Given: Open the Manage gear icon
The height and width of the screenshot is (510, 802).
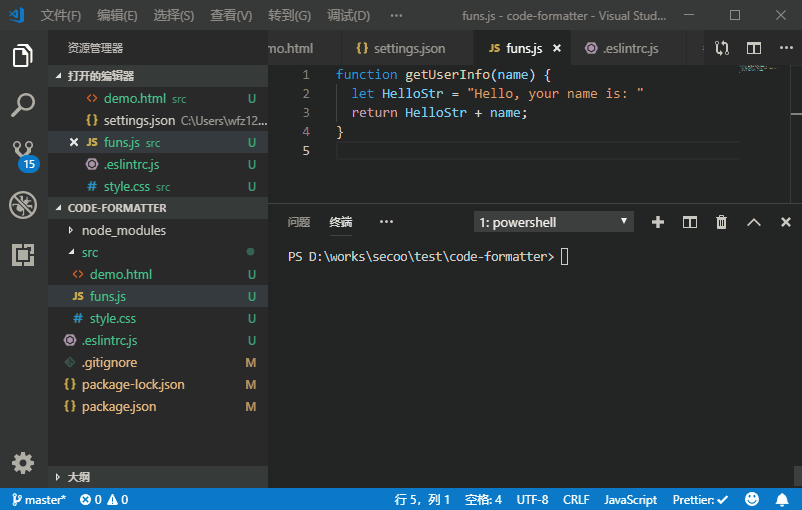Looking at the screenshot, I should [23, 463].
